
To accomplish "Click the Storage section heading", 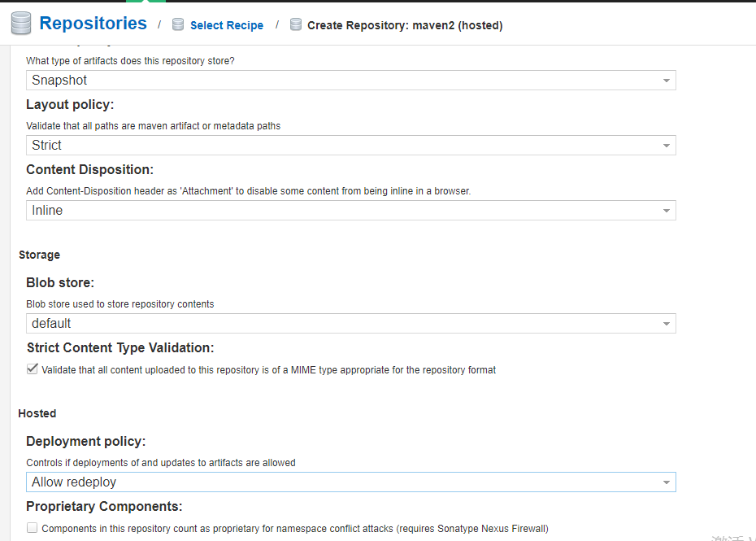I will [x=40, y=255].
